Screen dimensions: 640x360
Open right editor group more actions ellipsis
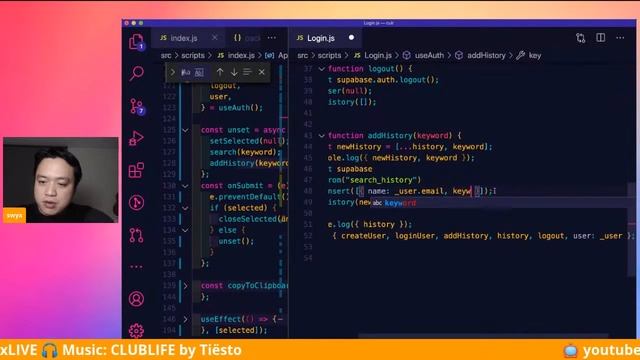pyautogui.click(x=620, y=38)
